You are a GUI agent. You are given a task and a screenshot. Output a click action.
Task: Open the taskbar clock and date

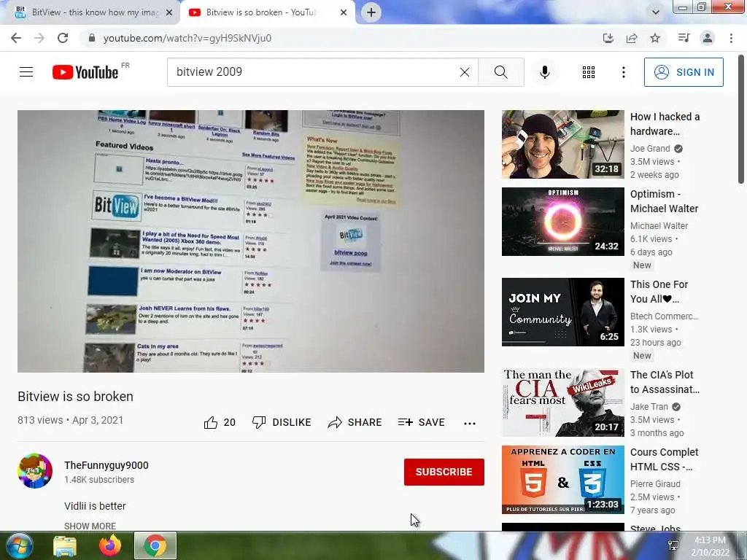pos(710,546)
